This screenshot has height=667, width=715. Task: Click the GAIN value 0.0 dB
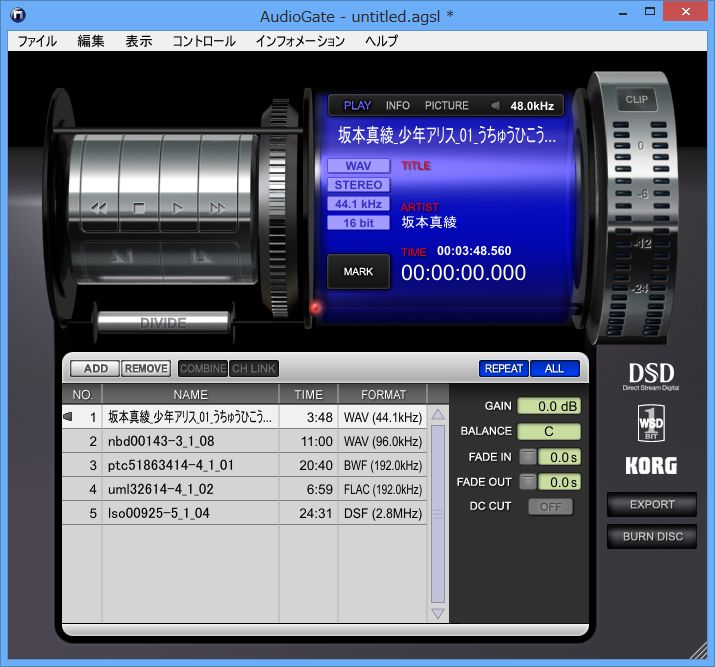(549, 406)
